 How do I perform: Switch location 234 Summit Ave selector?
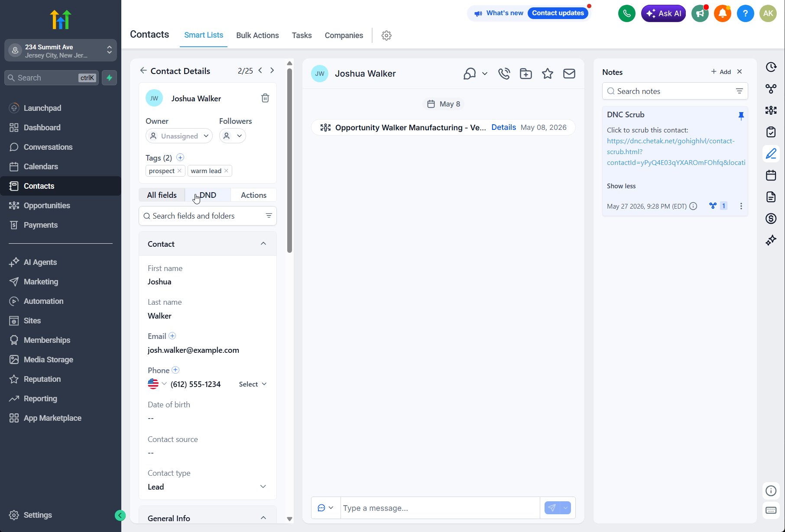(x=61, y=51)
